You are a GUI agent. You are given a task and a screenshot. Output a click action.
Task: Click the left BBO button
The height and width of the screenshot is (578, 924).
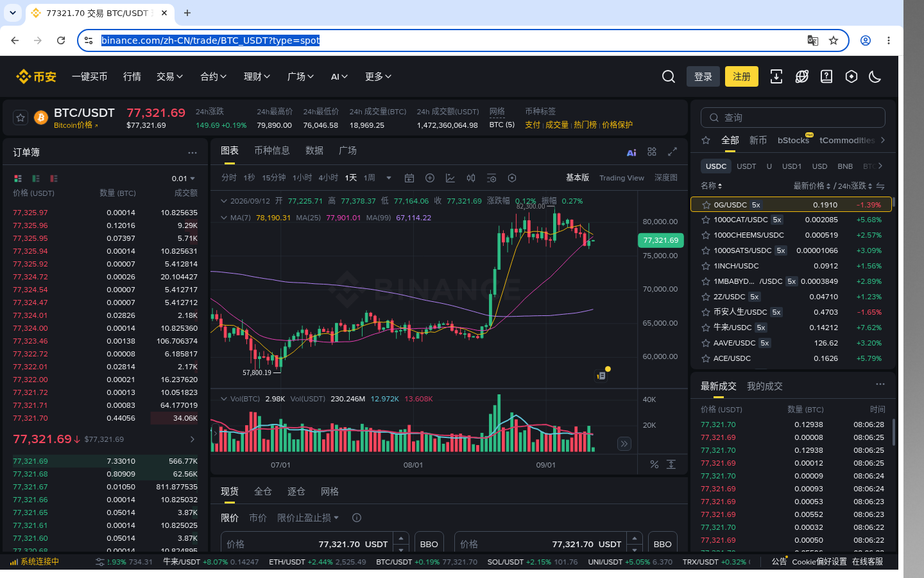point(429,544)
